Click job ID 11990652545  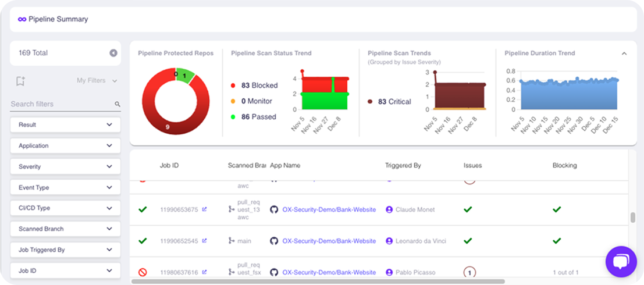[x=179, y=241]
